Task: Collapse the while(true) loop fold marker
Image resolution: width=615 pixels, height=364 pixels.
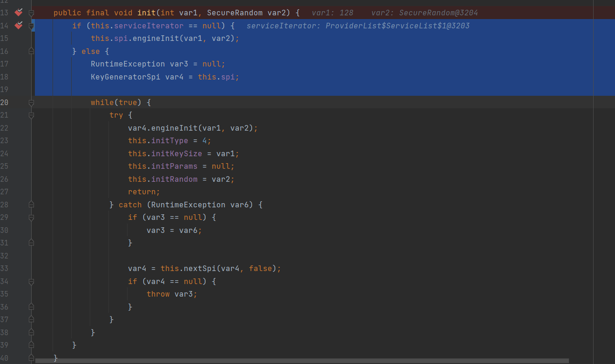Action: [31, 102]
